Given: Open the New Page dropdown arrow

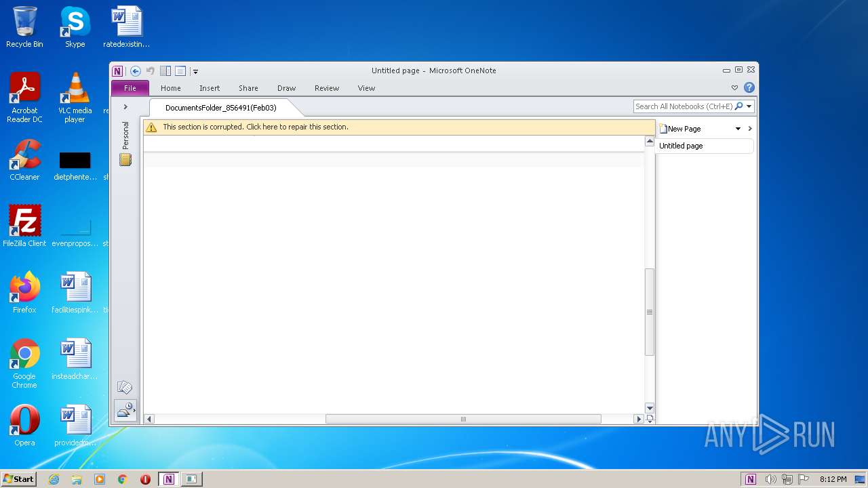Looking at the screenshot, I should point(738,129).
